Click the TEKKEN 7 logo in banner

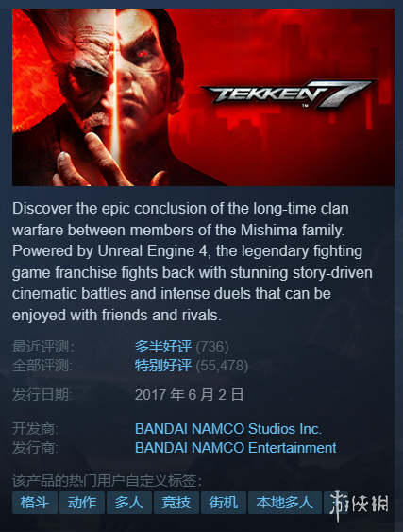[288, 94]
